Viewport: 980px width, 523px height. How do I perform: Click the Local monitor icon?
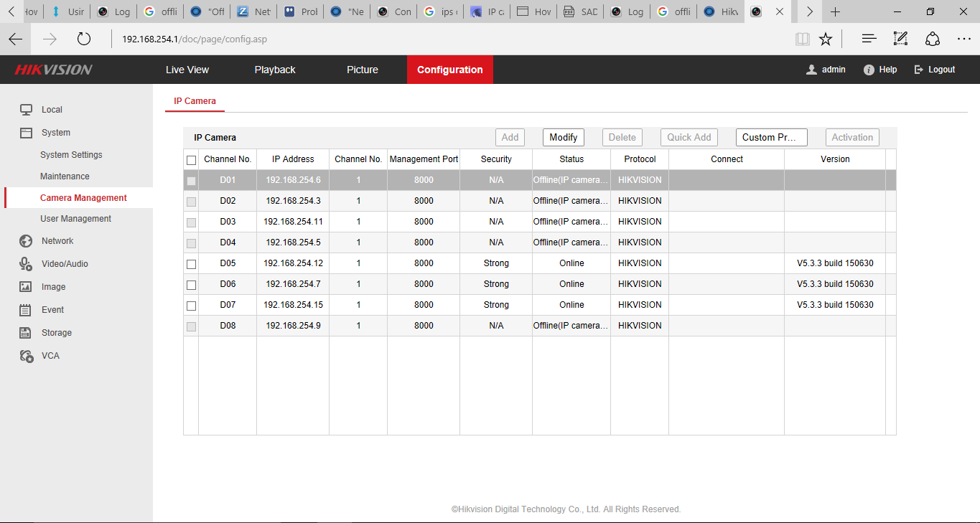coord(26,110)
